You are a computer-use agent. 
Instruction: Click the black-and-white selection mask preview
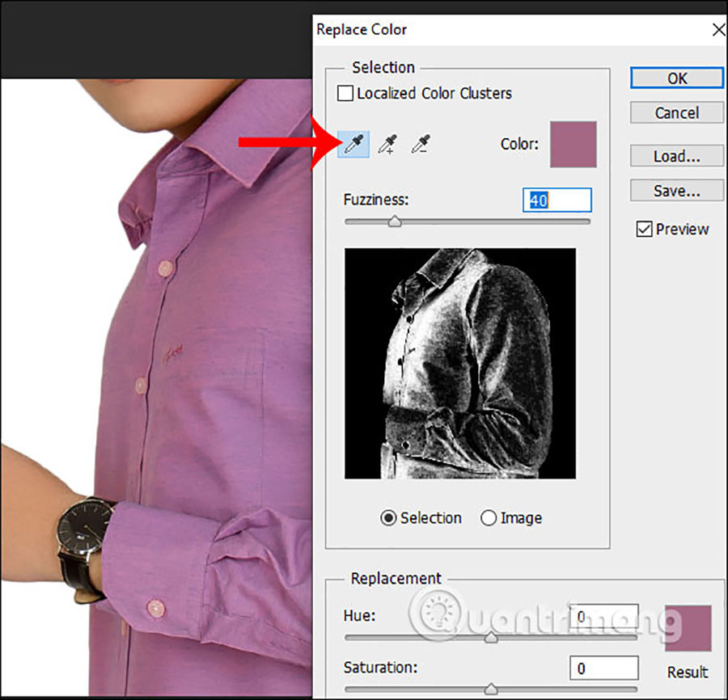[x=460, y=363]
